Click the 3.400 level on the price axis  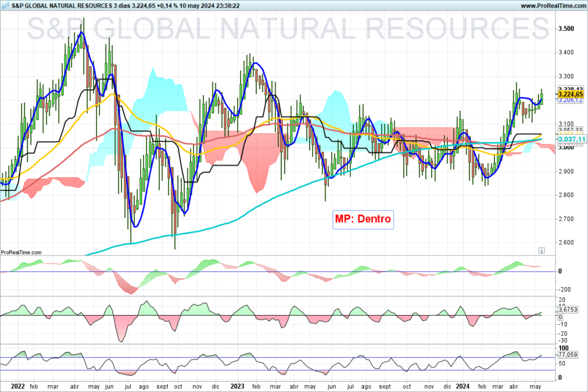(566, 52)
